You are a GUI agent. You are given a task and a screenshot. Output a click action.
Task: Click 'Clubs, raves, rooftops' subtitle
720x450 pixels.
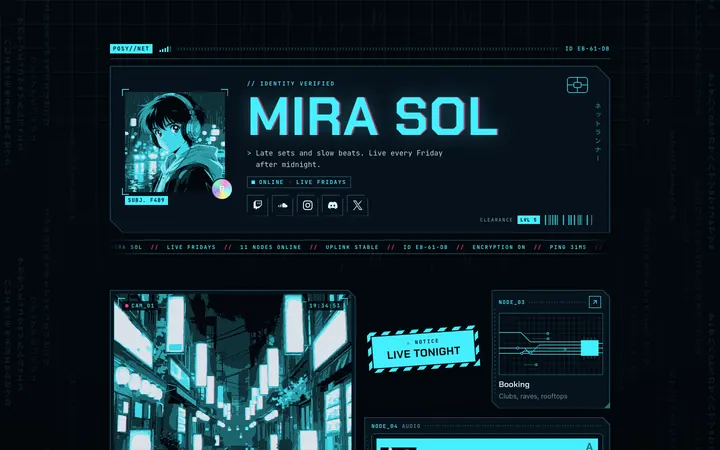(533, 396)
